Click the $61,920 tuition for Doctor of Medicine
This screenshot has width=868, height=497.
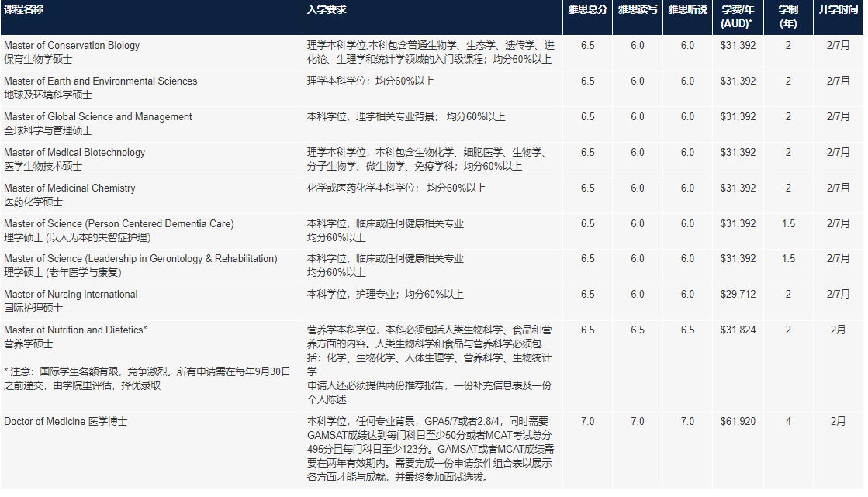click(x=738, y=422)
